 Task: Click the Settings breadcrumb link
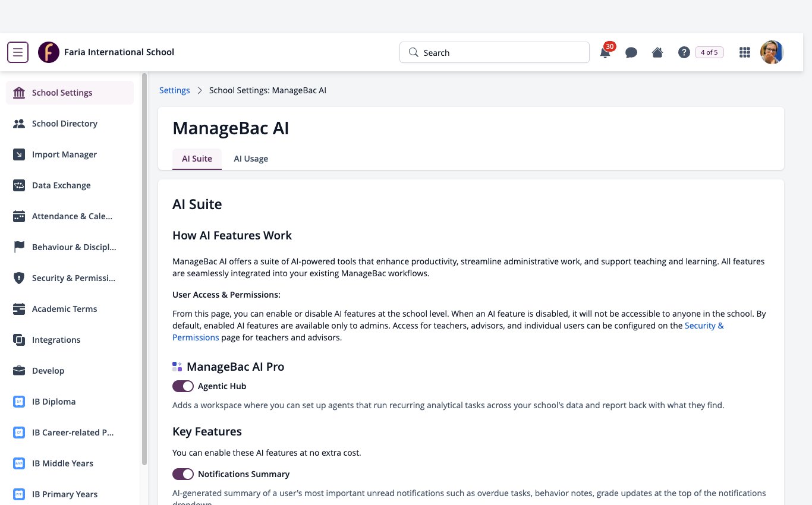175,90
